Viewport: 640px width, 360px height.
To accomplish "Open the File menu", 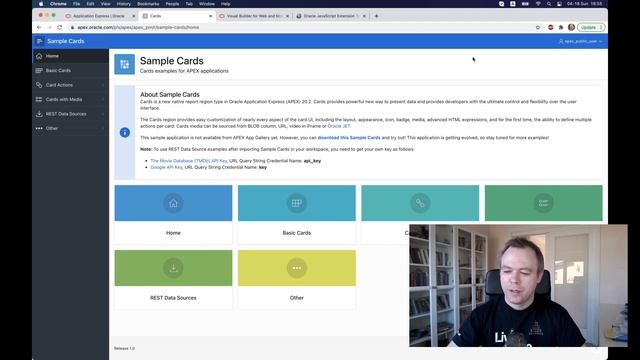I will pos(76,4).
